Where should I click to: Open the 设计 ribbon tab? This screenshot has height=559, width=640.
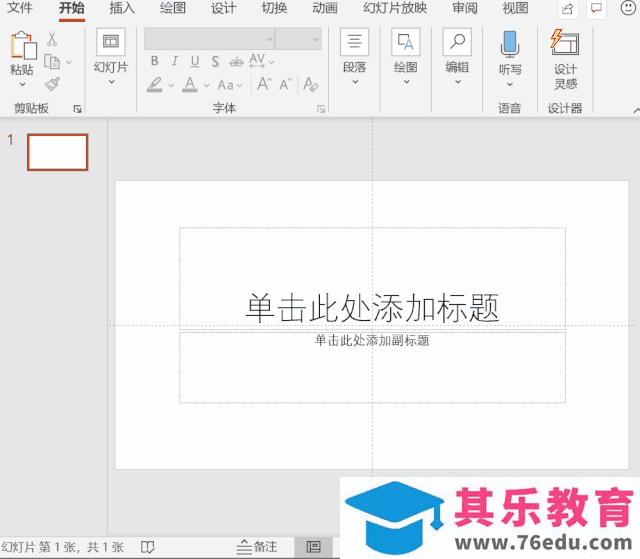click(x=224, y=8)
